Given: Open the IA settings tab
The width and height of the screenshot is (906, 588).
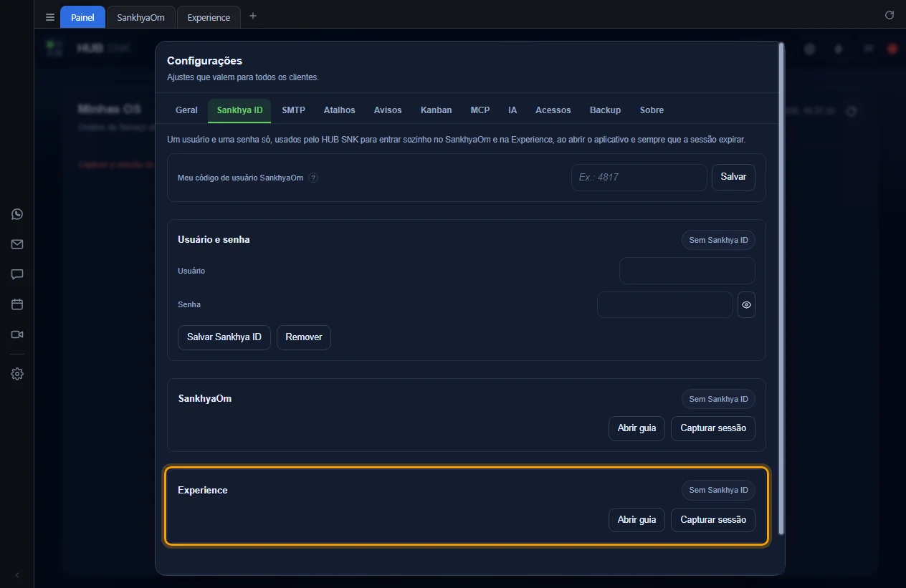Looking at the screenshot, I should coord(512,110).
